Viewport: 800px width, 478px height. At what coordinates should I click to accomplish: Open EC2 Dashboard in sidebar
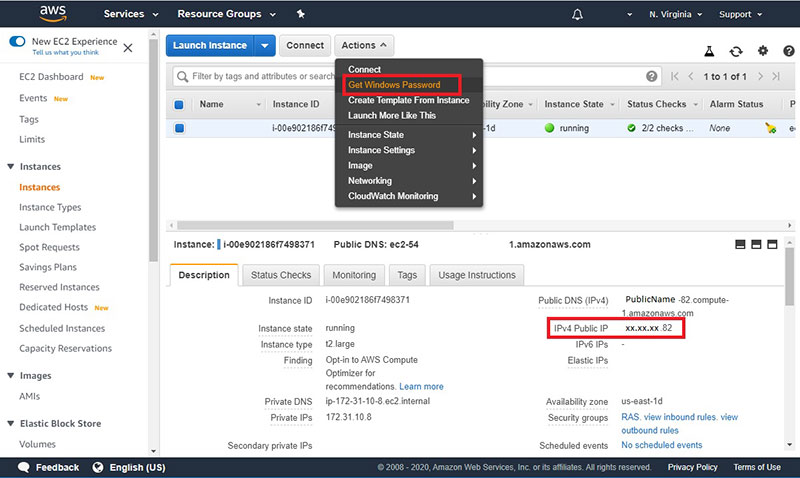pyautogui.click(x=51, y=77)
